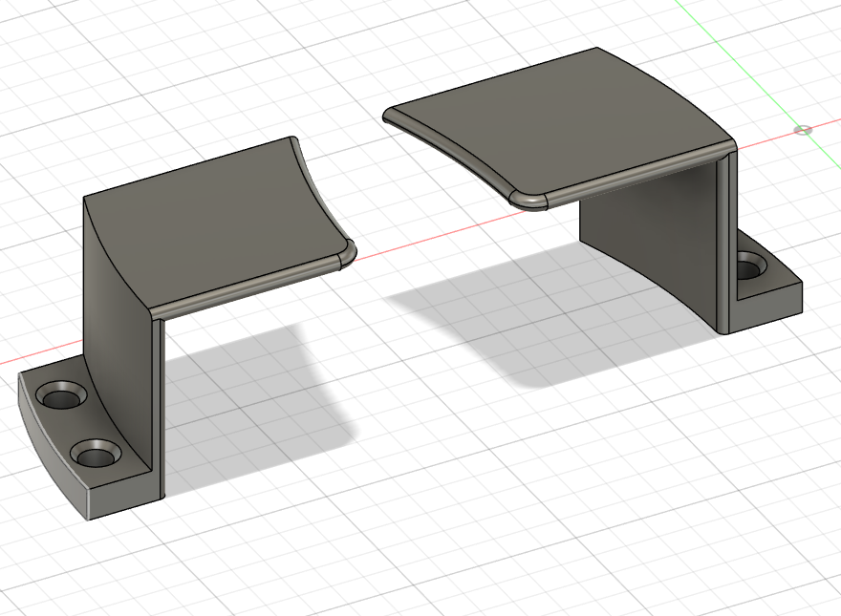Select the rounded front corner fillet of the right bracket top
This screenshot has height=616, width=841.
(x=527, y=200)
